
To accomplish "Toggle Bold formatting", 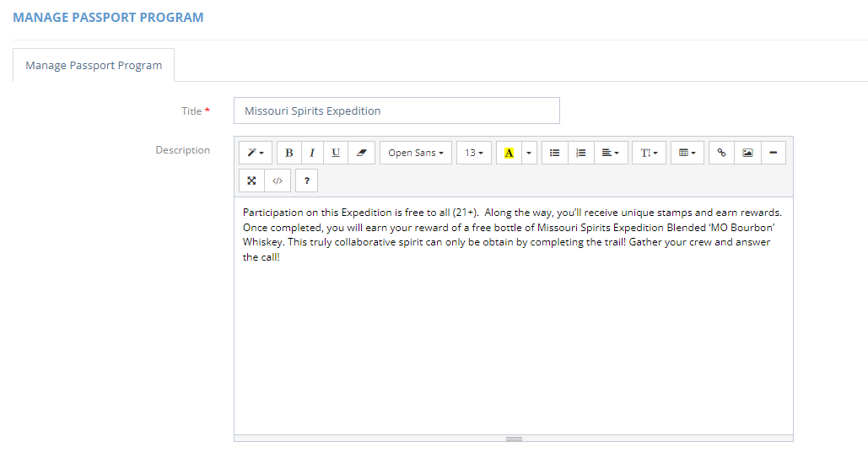I will pyautogui.click(x=288, y=153).
